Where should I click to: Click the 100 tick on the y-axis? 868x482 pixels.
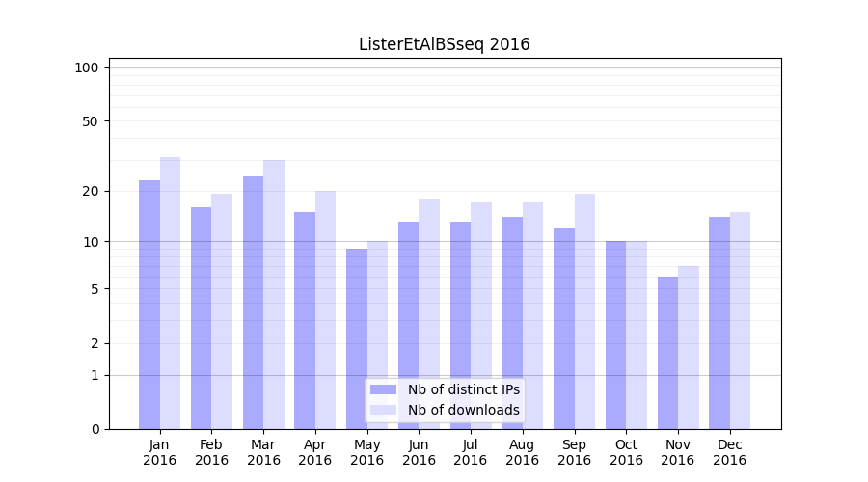87,67
